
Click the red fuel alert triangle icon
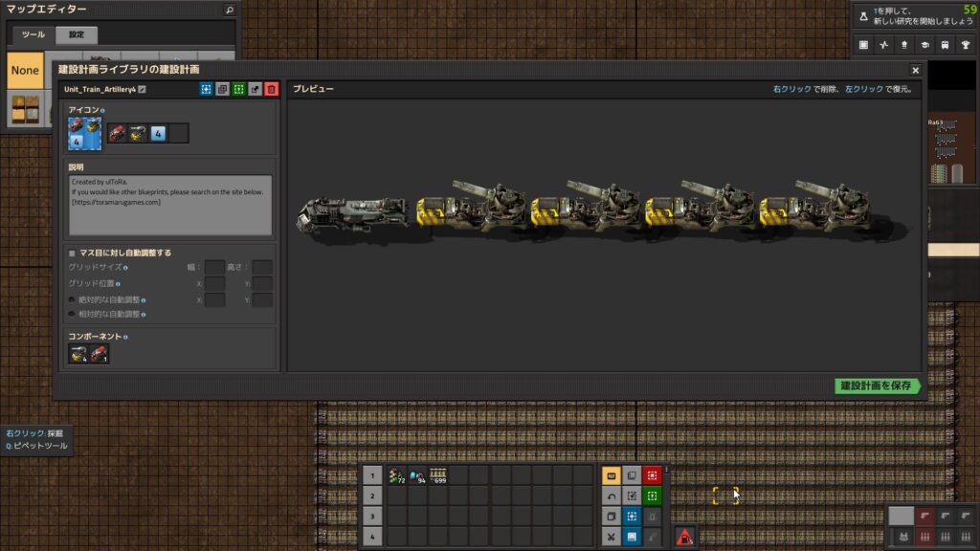tap(684, 537)
